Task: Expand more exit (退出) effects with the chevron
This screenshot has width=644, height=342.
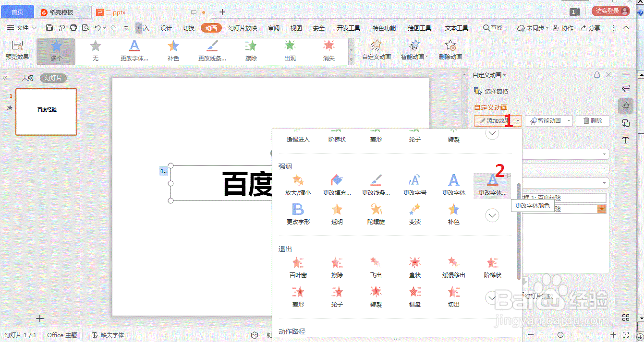Action: click(492, 298)
